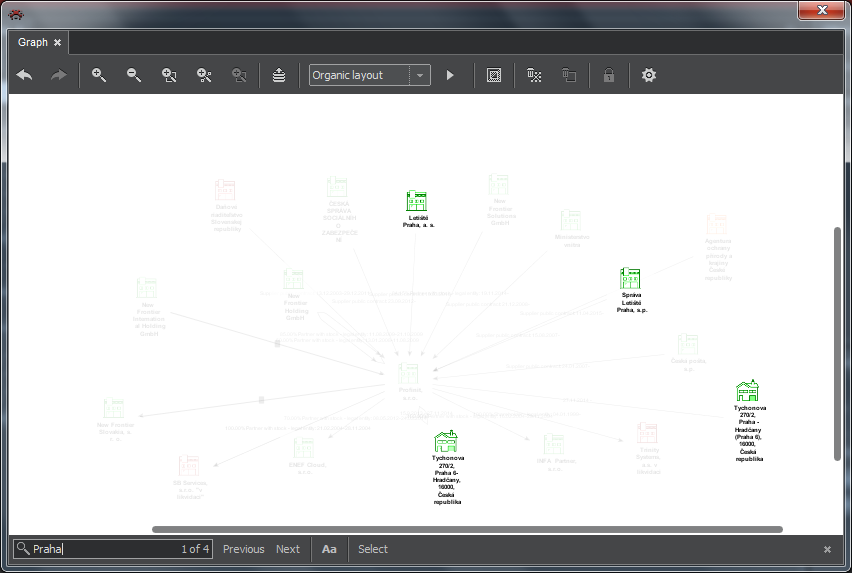Switch to the Graph tab
The height and width of the screenshot is (573, 852).
pos(32,42)
